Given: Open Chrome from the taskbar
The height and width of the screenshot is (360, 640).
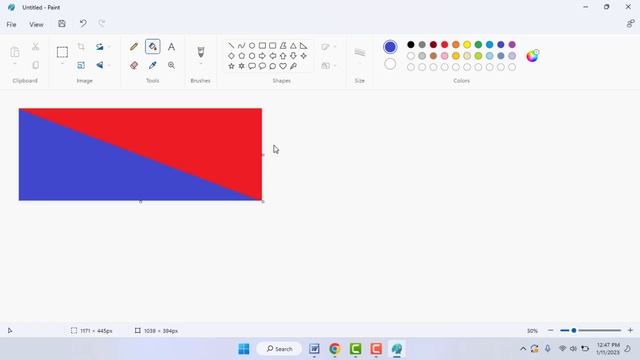Looking at the screenshot, I should pos(335,349).
